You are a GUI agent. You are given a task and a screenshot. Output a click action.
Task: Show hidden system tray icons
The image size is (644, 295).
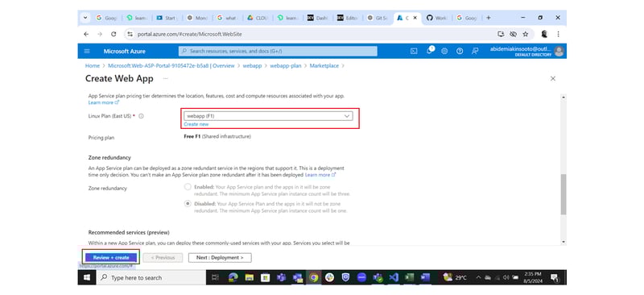[x=478, y=278]
